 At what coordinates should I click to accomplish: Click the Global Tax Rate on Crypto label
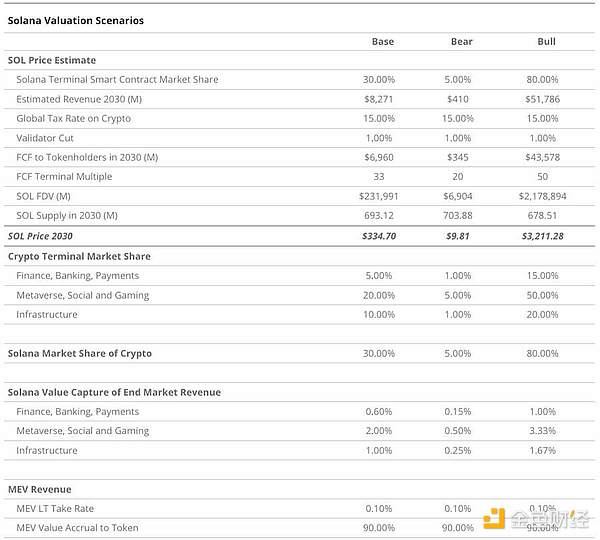[73, 118]
